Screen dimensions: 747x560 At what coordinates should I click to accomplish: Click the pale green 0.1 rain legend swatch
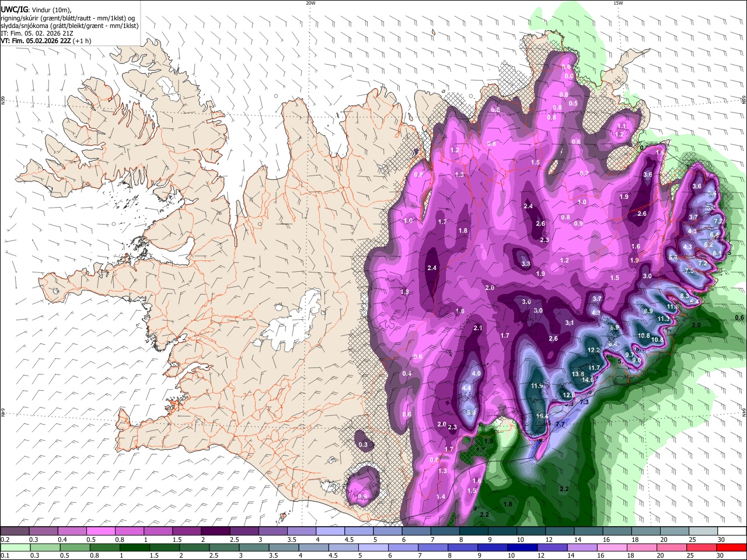[15, 547]
